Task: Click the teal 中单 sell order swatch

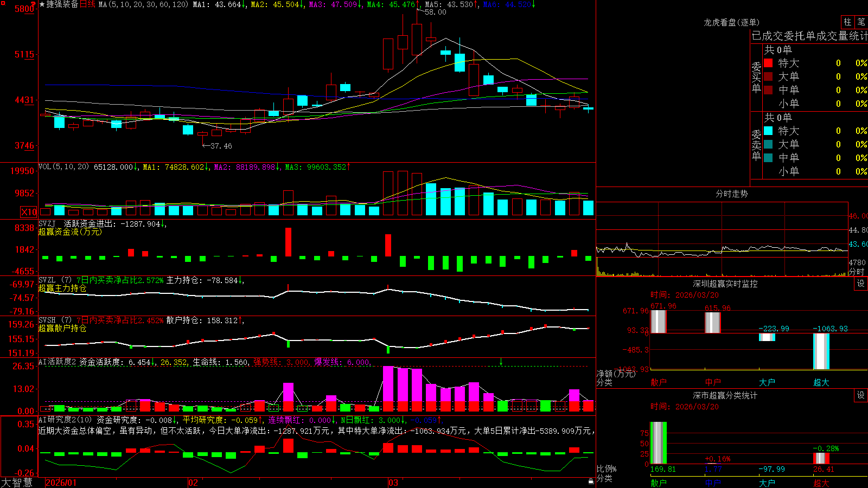Action: click(768, 158)
